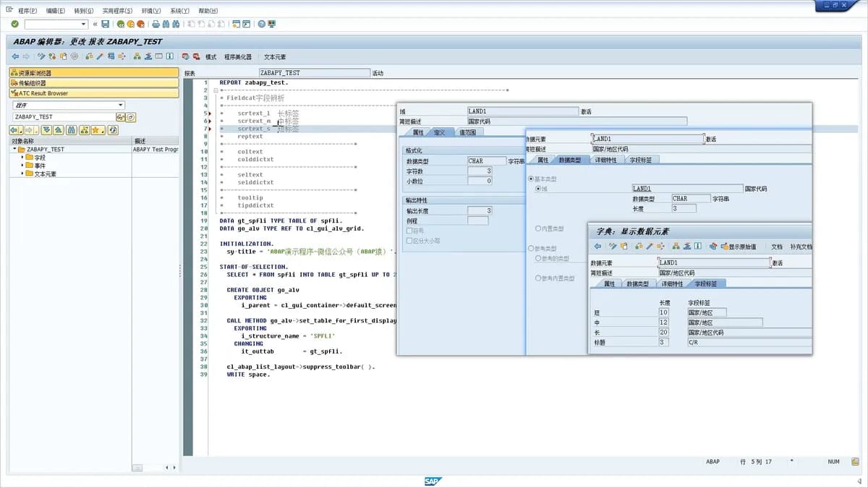Viewport: 868px width, 488px height.
Task: Click the ABAP indicator in the status bar
Action: point(712,461)
